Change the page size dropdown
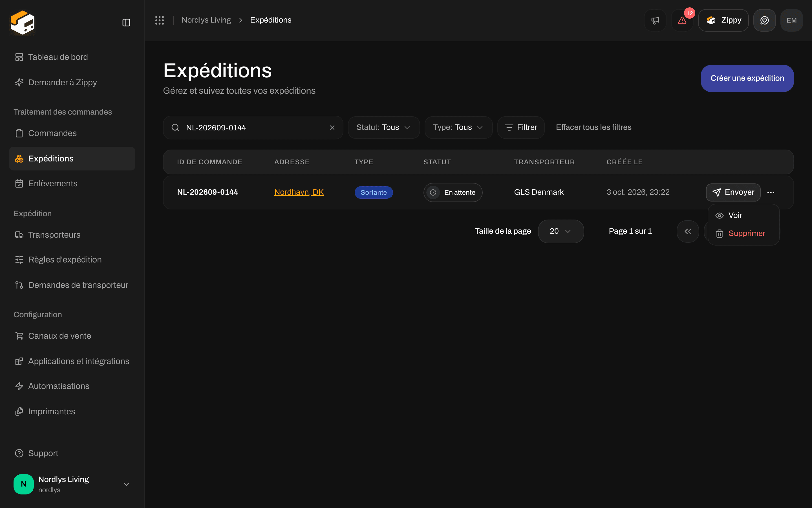Screen dimensions: 812x508 tap(561, 231)
